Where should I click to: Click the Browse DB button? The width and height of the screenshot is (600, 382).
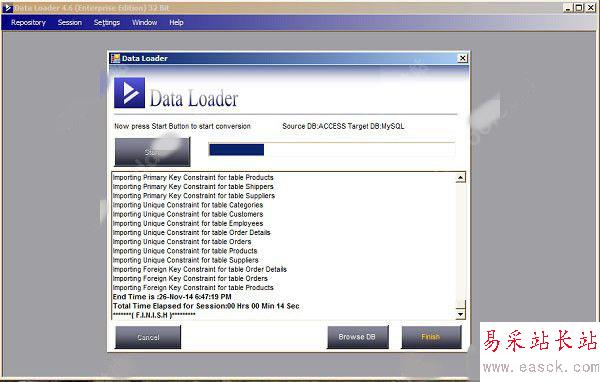pyautogui.click(x=357, y=337)
